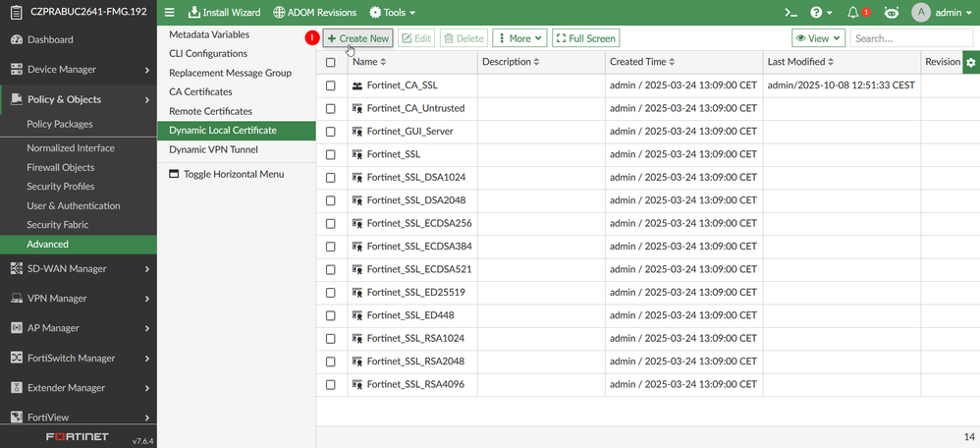Click the SD-WAN Manager sidebar icon

pos(17,269)
